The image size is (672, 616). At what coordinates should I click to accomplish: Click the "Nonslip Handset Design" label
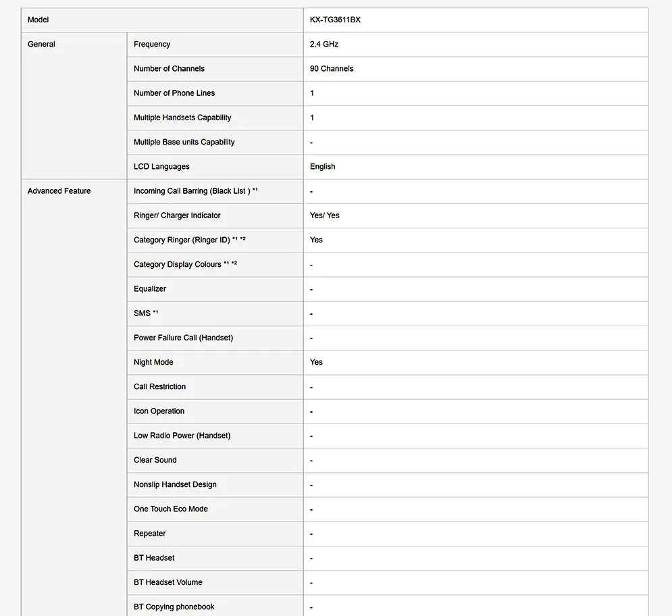tap(175, 484)
